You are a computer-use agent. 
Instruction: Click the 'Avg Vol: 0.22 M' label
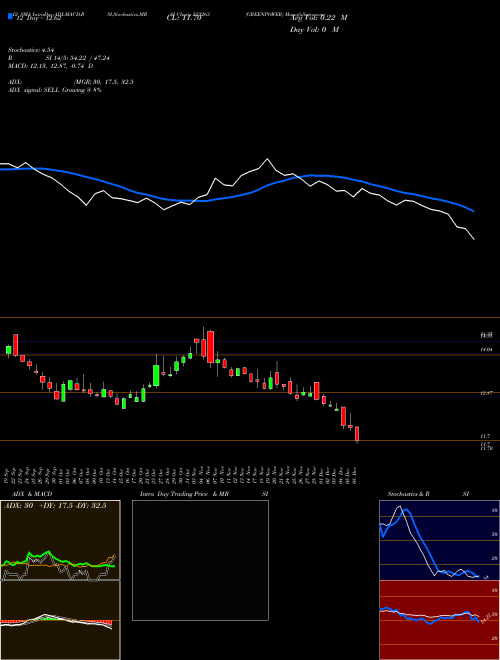pos(318,17)
